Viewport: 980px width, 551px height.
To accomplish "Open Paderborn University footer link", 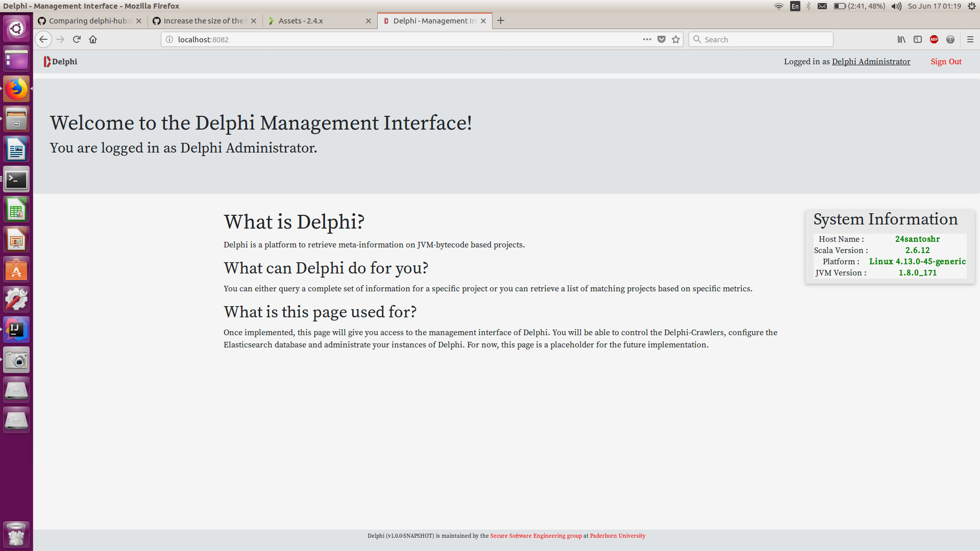I will [617, 536].
